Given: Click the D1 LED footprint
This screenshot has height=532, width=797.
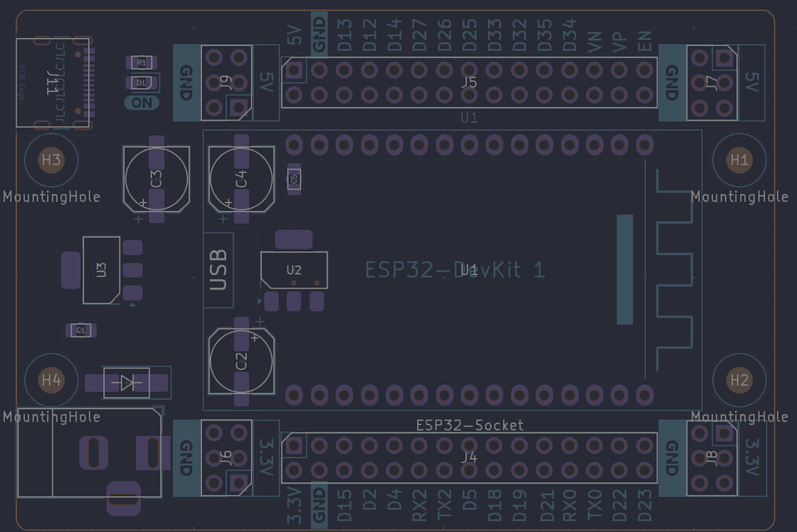Looking at the screenshot, I should click(x=141, y=82).
